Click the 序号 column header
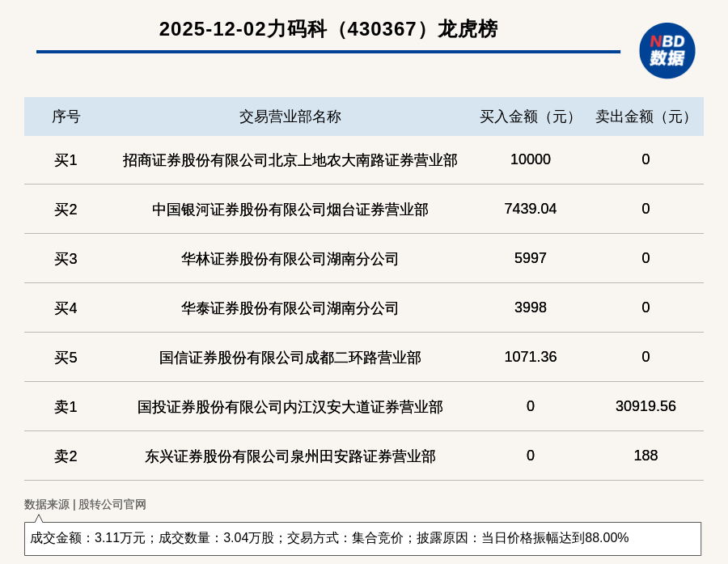 tap(66, 117)
